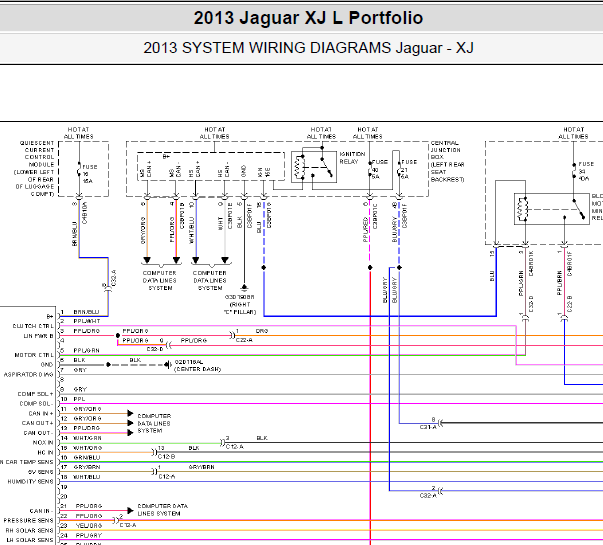Click the Fuse 33 40A symbol
603x545 pixels.
click(573, 170)
